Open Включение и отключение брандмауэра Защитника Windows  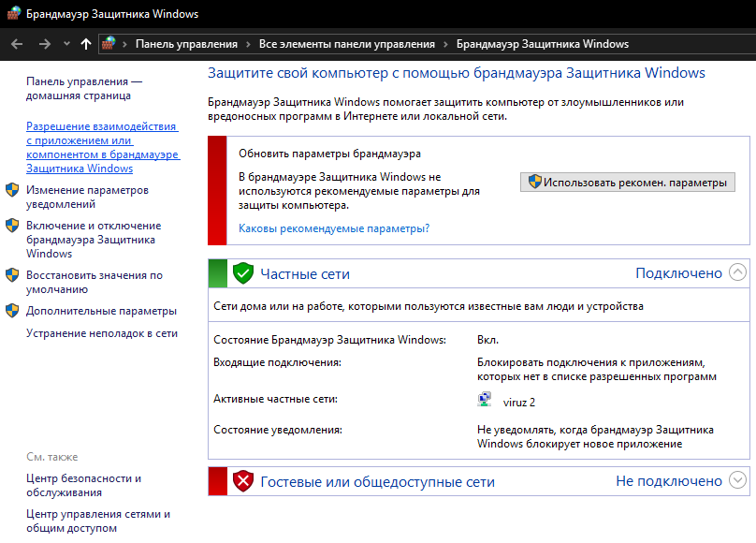pyautogui.click(x=94, y=239)
